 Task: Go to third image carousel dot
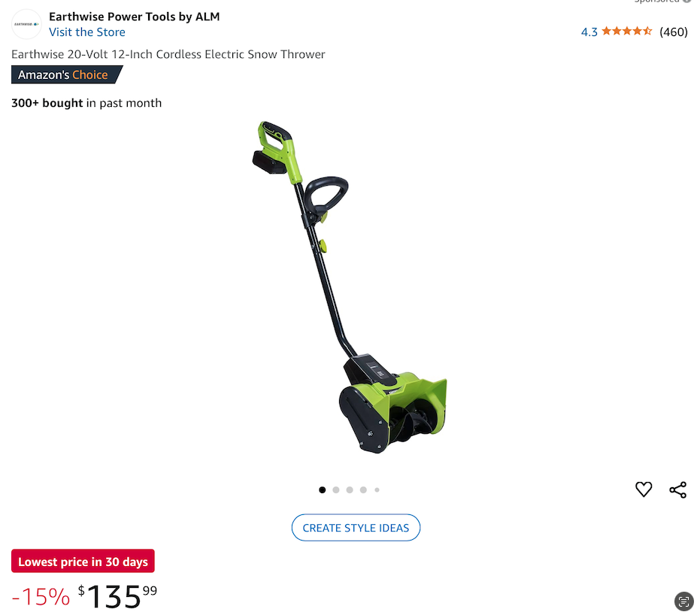(x=350, y=489)
